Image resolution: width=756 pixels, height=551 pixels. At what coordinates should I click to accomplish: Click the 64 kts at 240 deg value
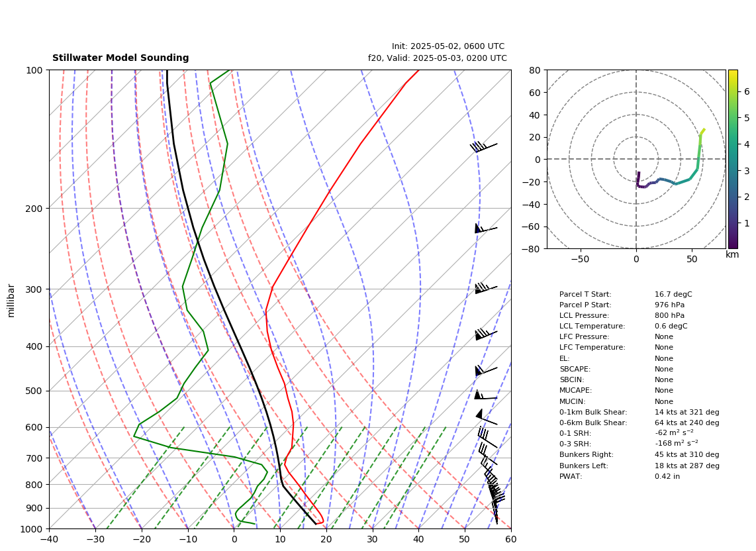[686, 423]
